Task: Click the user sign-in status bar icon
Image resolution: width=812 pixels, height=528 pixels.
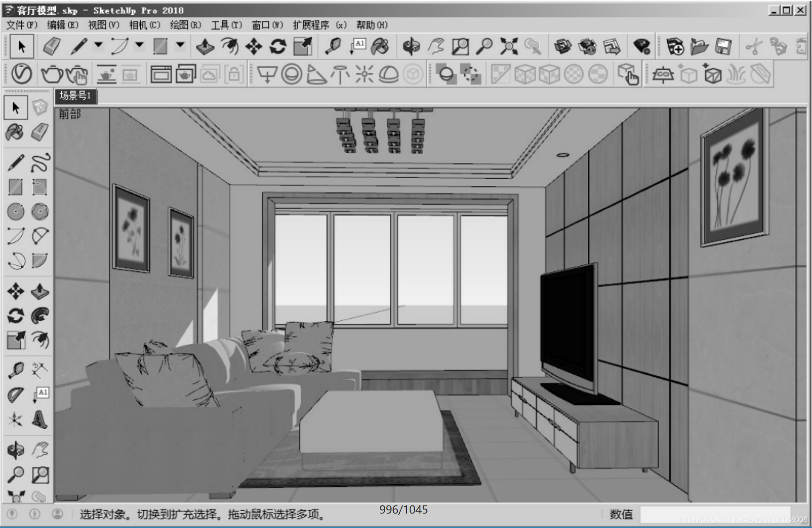Action: click(57, 514)
